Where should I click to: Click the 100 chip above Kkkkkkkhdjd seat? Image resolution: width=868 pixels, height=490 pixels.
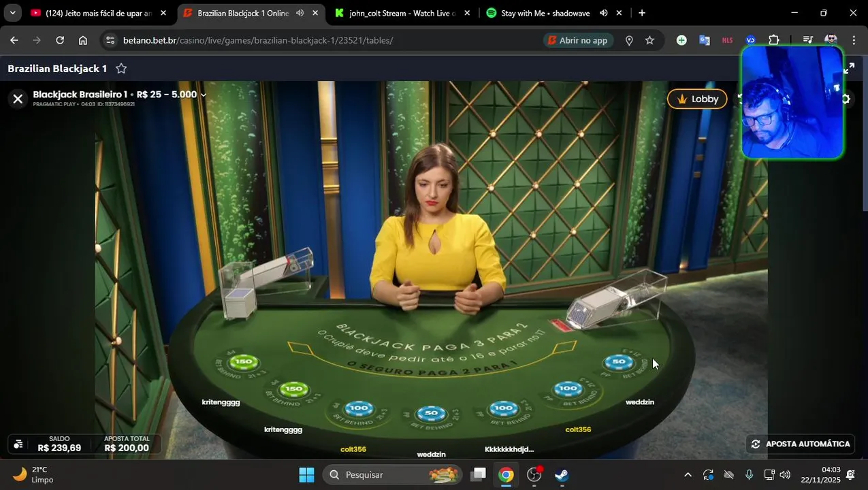503,408
